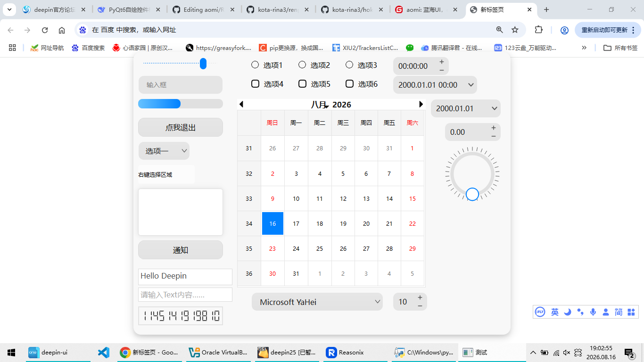Open Visual Studio Code from the taskbar
The image size is (644, 362).
[x=103, y=353]
